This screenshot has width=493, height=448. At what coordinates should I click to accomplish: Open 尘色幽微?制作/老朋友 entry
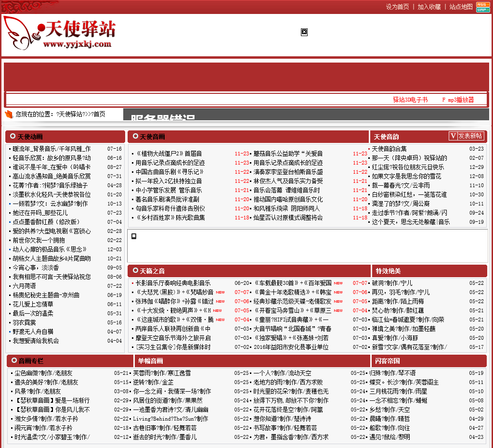pyautogui.click(x=43, y=373)
